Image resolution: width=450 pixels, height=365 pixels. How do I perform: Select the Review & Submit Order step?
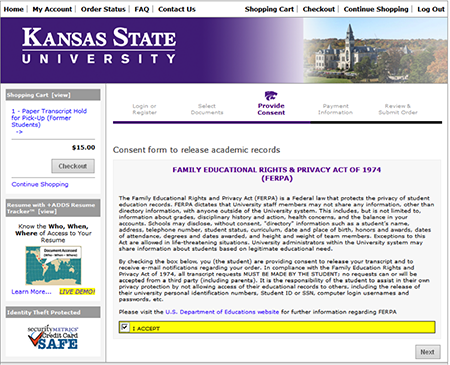click(398, 109)
